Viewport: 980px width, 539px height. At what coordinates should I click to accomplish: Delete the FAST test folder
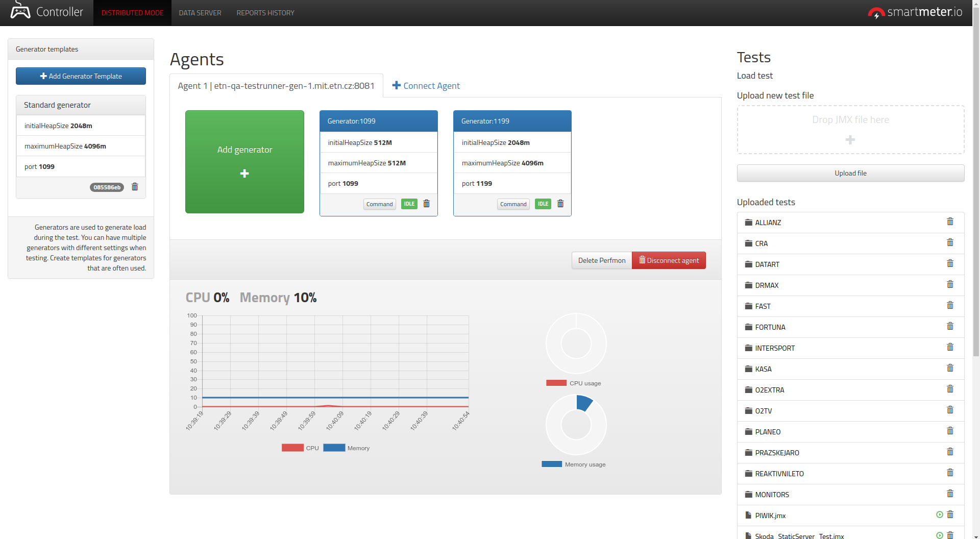coord(950,305)
